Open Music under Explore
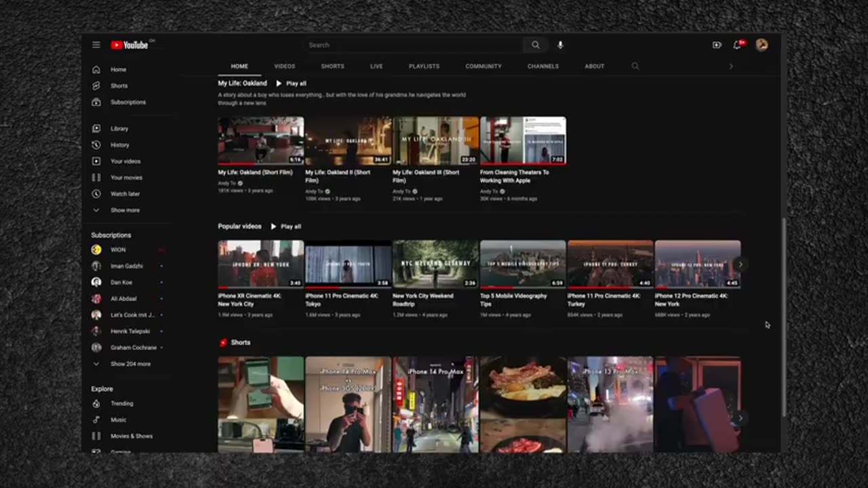The width and height of the screenshot is (868, 488). pos(119,420)
